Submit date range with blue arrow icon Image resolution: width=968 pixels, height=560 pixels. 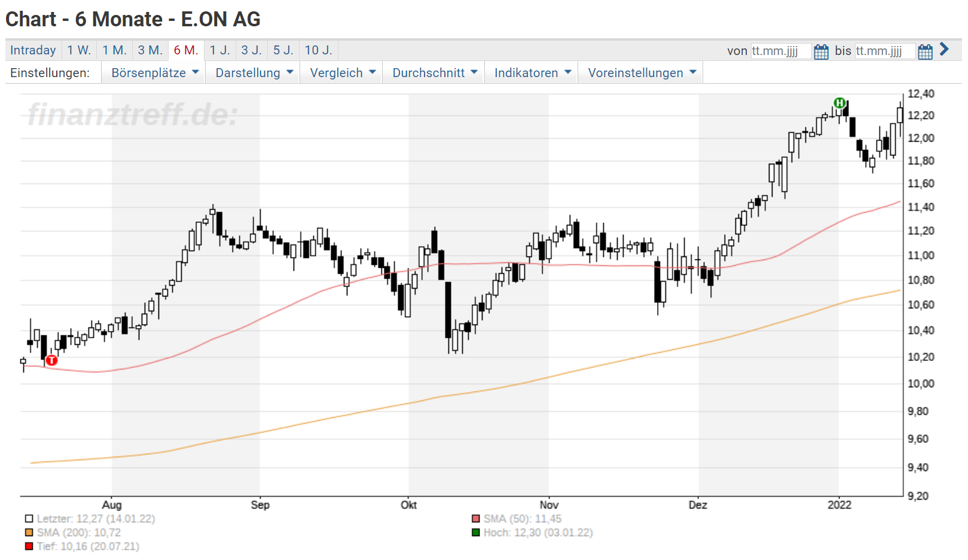(x=944, y=49)
